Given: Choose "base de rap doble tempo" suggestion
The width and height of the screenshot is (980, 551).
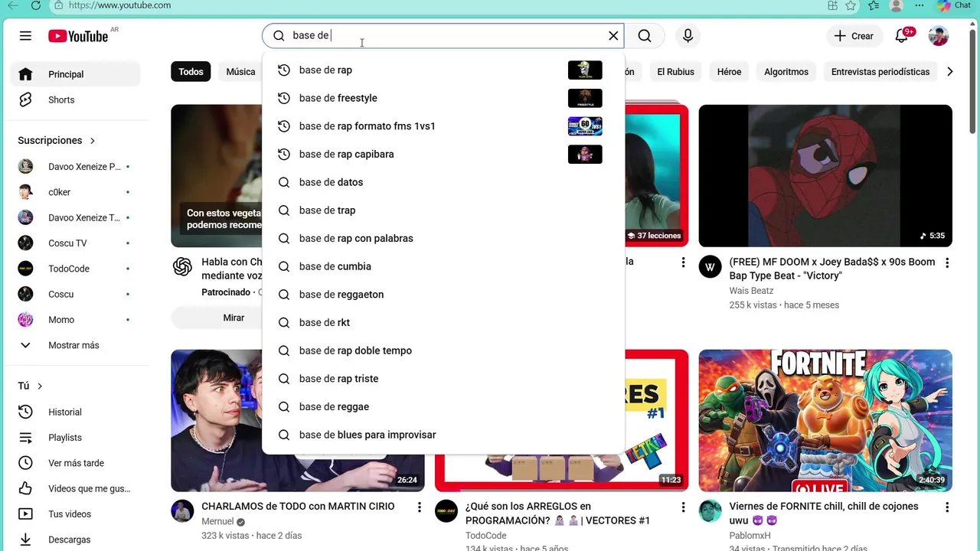Looking at the screenshot, I should (x=443, y=350).
